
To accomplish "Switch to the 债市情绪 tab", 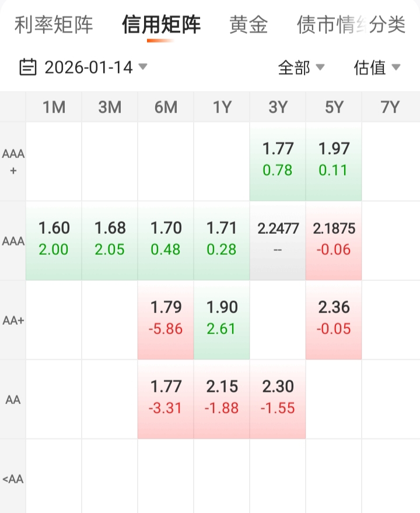I will tap(324, 26).
